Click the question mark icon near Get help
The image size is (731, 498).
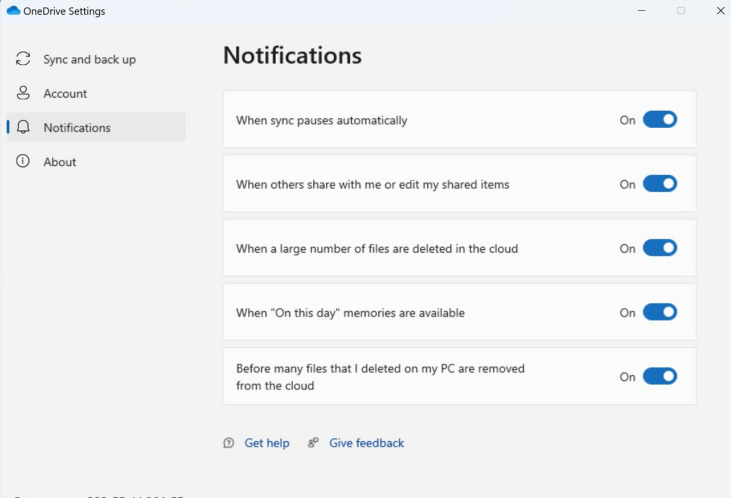pos(229,443)
